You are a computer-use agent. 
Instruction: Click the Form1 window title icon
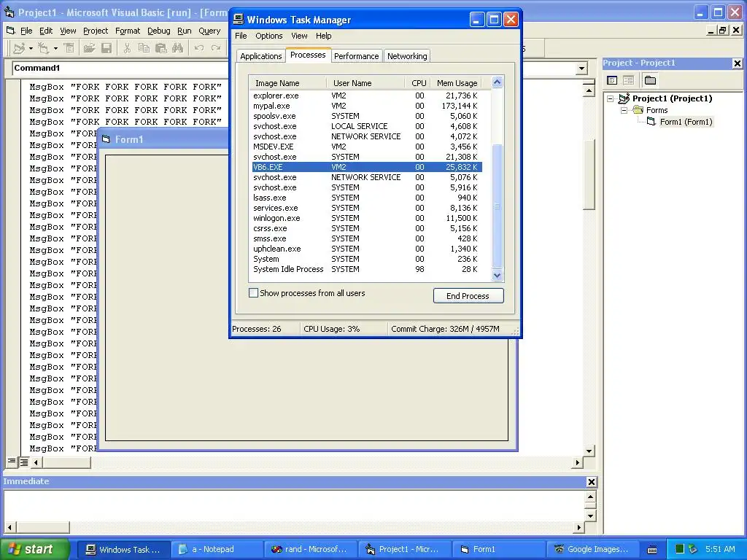[x=106, y=139]
